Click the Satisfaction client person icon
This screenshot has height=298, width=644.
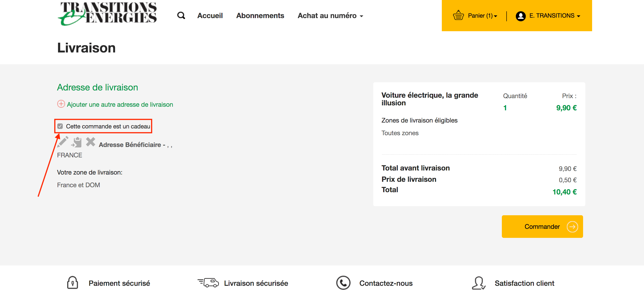479,283
